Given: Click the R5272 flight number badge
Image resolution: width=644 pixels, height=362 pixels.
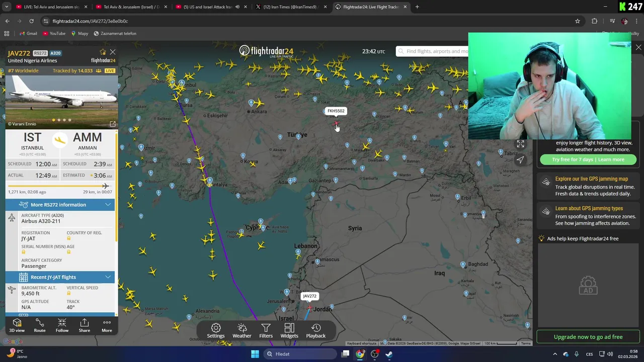Looking at the screenshot, I should coord(40,53).
